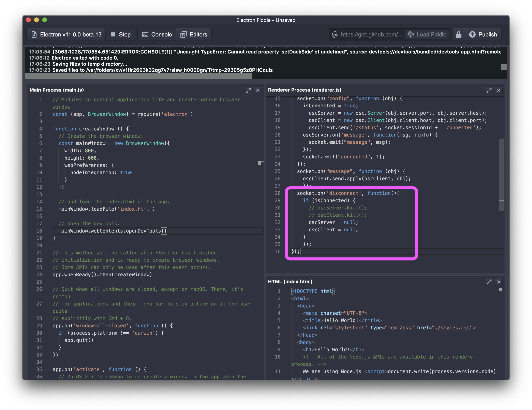Publish the fiddle
The image size is (532, 410).
(x=483, y=35)
